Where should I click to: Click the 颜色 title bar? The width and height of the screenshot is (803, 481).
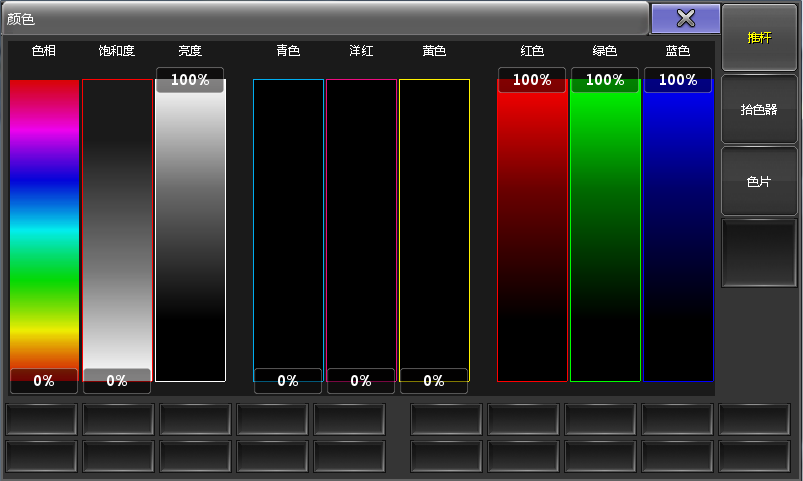coord(320,18)
